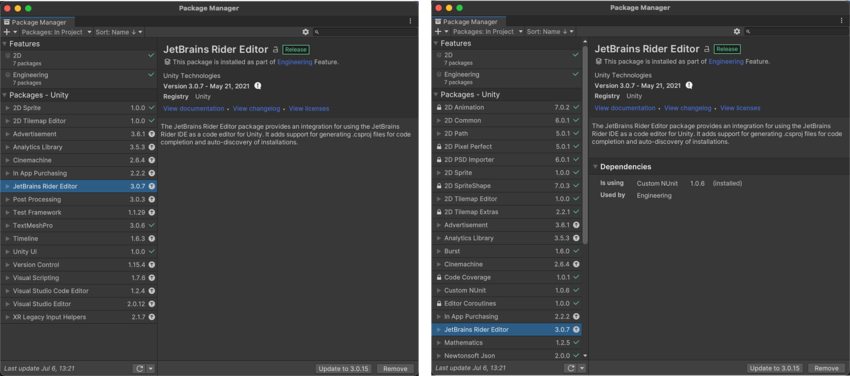
Task: Select Post Processing package
Action: tap(79, 199)
